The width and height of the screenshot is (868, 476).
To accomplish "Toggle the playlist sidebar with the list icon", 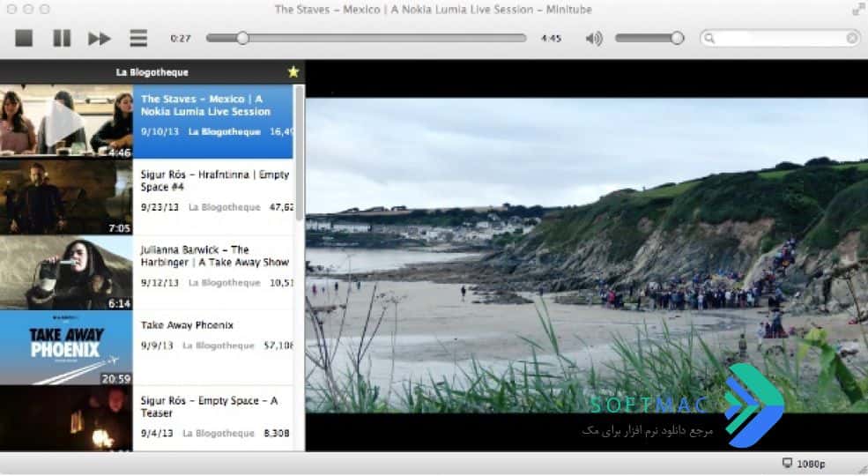I will (138, 38).
